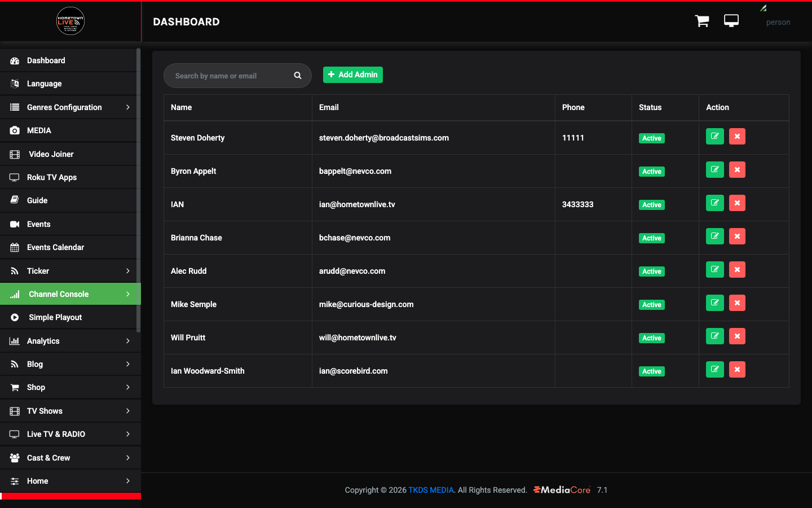The image size is (812, 508).
Task: Delete Will Pruitt admin
Action: (737, 336)
